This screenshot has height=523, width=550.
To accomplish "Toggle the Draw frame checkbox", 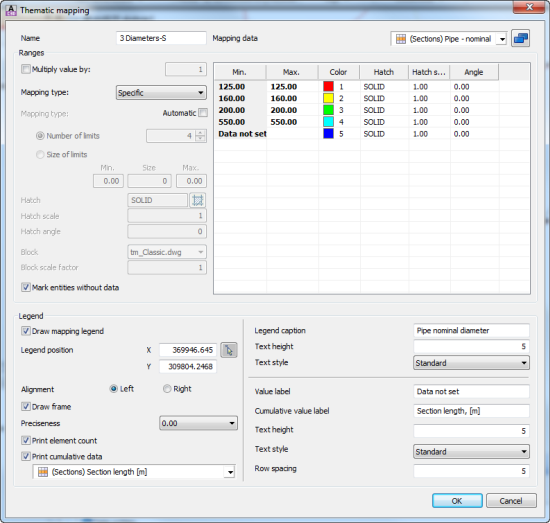I will 26,407.
